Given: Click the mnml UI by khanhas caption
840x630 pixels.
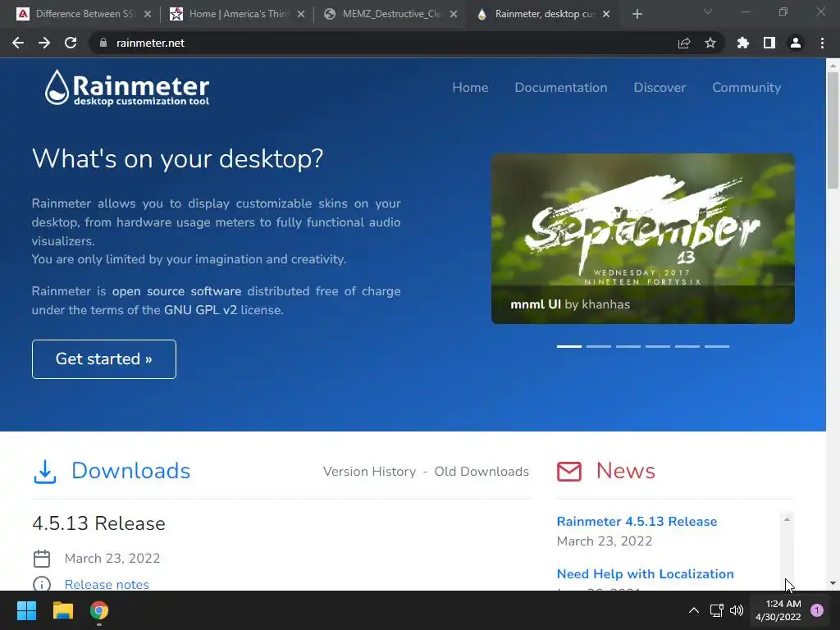Looking at the screenshot, I should (570, 304).
